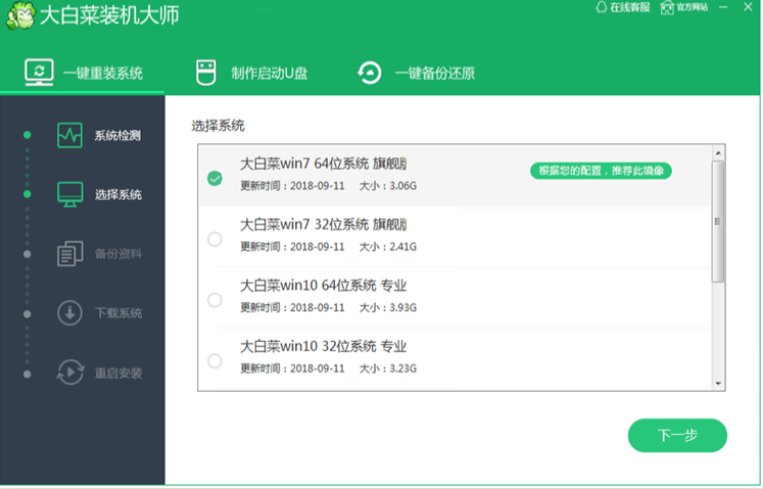The height and width of the screenshot is (489, 763).
Task: Click the 备份资料 documents icon in sidebar
Action: 70,254
